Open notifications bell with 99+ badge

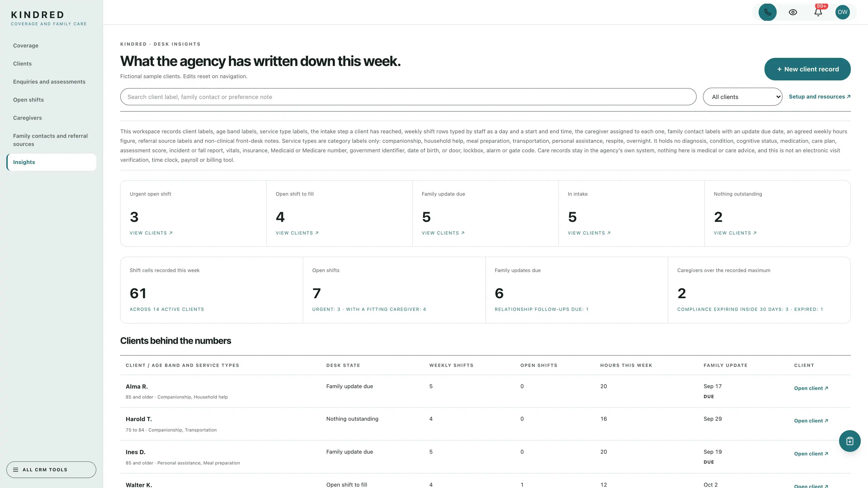[818, 12]
